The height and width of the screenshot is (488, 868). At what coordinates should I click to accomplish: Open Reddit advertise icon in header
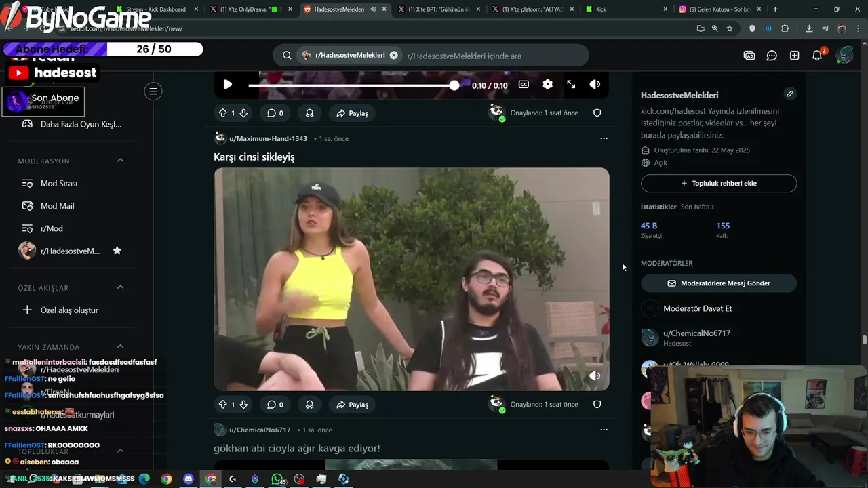tap(749, 56)
